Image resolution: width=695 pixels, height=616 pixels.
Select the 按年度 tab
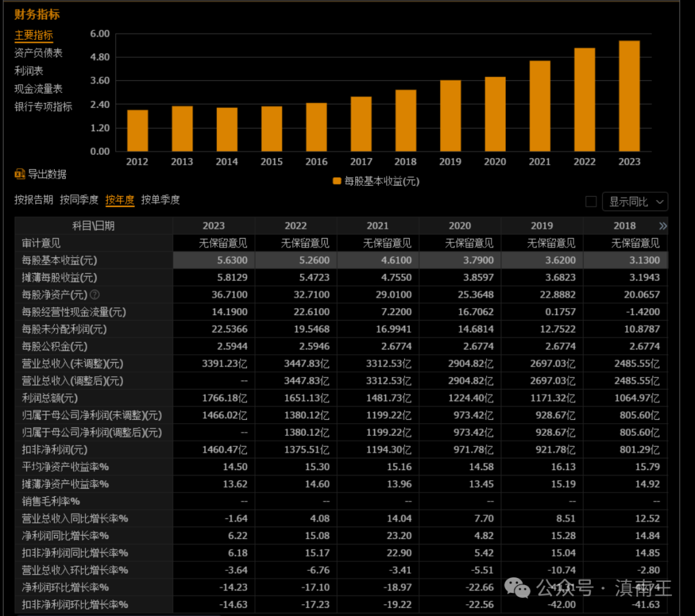click(120, 200)
